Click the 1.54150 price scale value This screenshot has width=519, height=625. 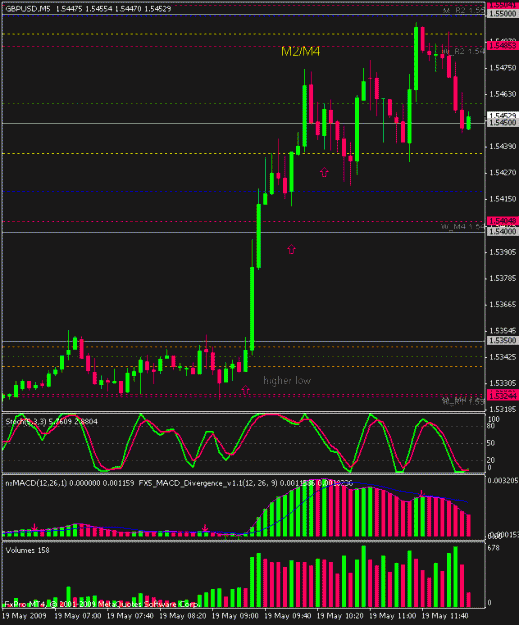coord(503,199)
